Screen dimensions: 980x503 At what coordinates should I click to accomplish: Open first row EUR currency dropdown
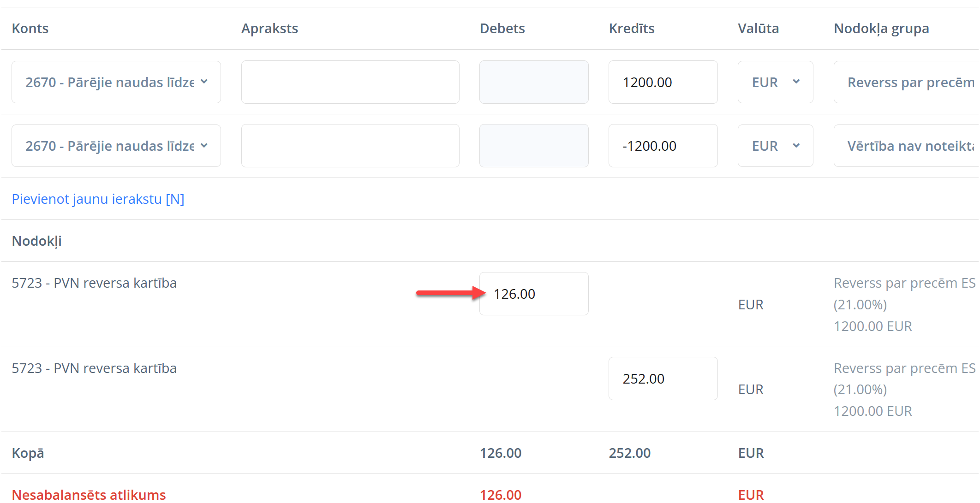775,82
